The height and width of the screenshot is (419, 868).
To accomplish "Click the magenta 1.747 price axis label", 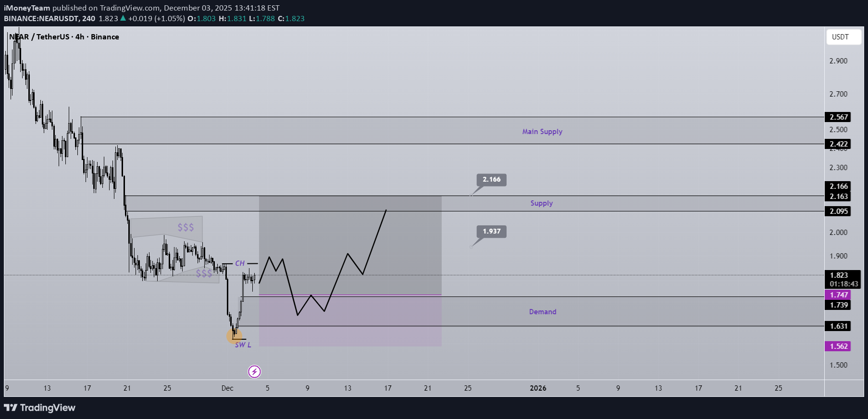I will coord(838,295).
